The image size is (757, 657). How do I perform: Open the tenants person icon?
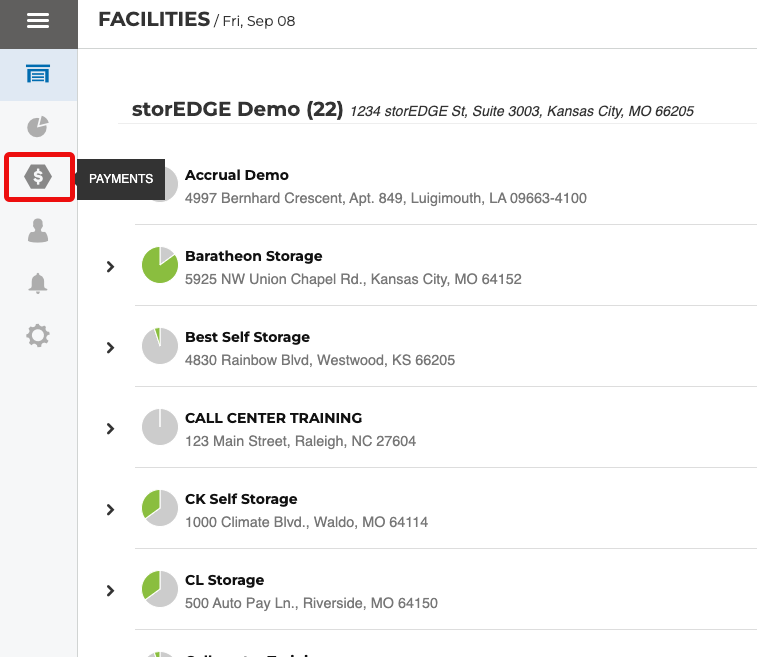(x=38, y=231)
